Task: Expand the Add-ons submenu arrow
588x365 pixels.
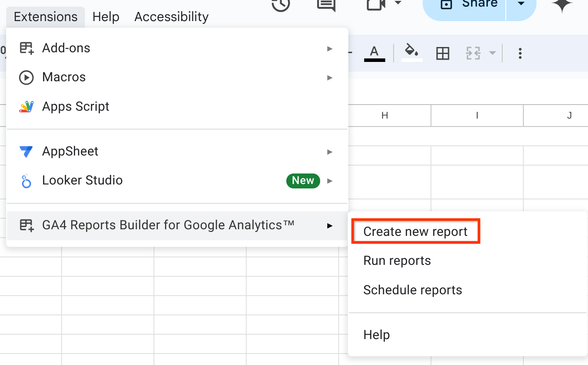Action: [x=330, y=48]
